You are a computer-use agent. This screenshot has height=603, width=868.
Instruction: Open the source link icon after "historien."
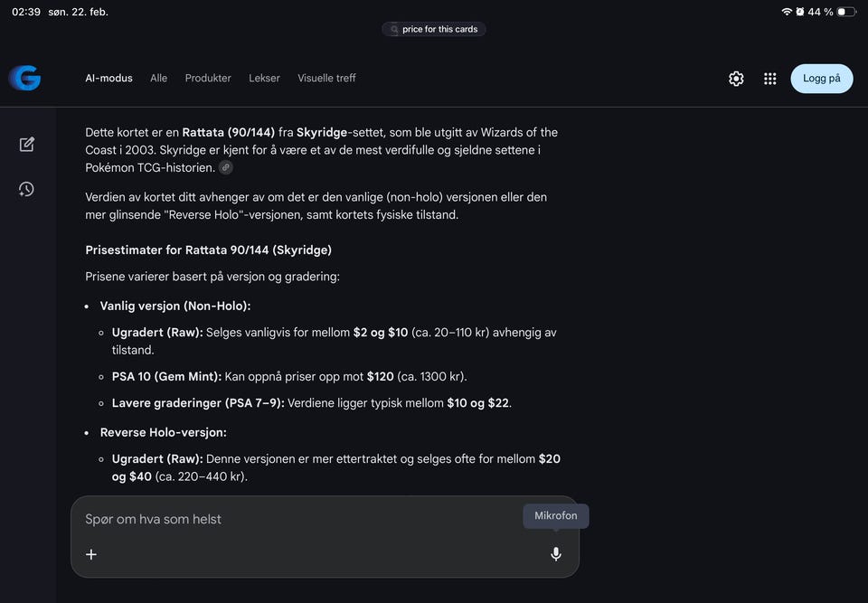226,168
